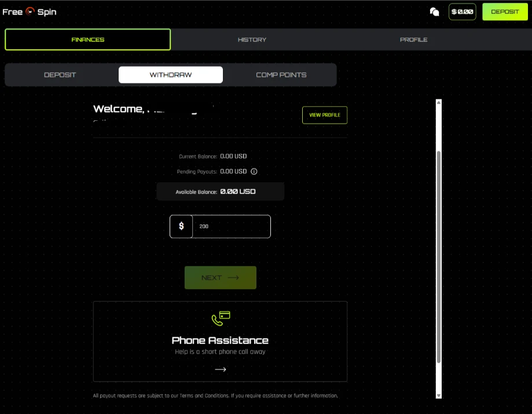Screen dimensions: 532x414
Task: Select the WITHDRAW sub-tab
Action: pyautogui.click(x=170, y=75)
